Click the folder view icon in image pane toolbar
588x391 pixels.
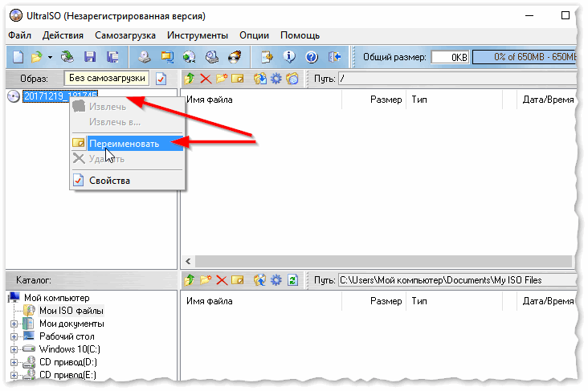[x=292, y=79]
